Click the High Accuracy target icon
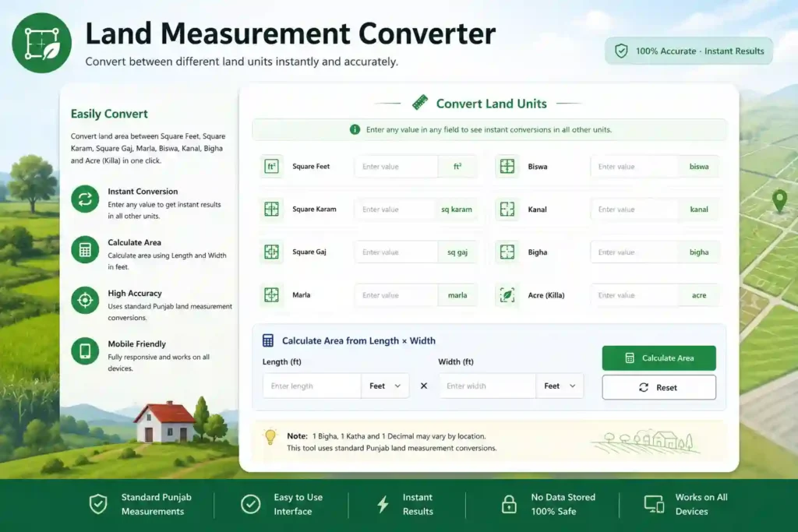 tap(85, 300)
